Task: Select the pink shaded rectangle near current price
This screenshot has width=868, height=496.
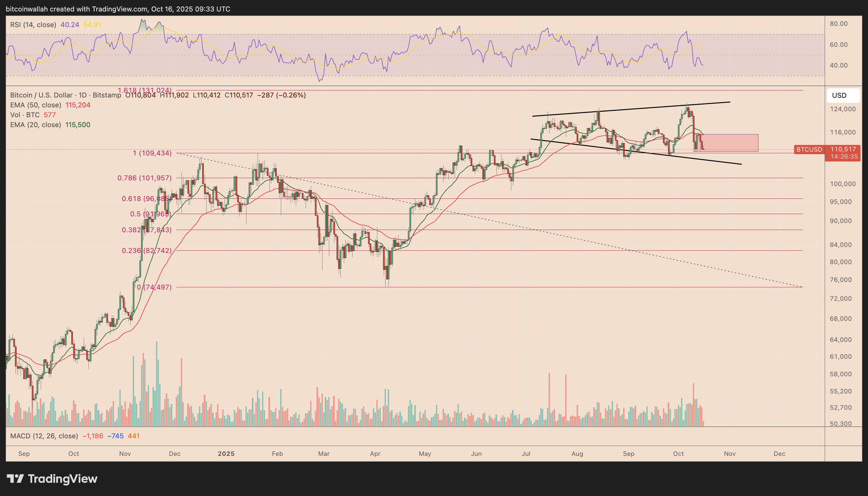Action: (x=732, y=142)
